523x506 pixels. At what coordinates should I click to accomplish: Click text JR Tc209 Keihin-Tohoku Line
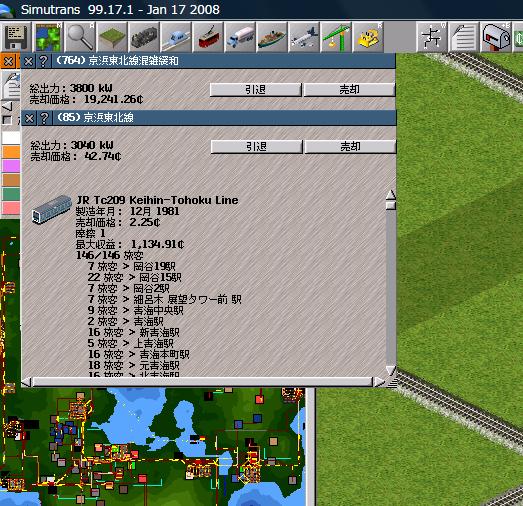157,200
